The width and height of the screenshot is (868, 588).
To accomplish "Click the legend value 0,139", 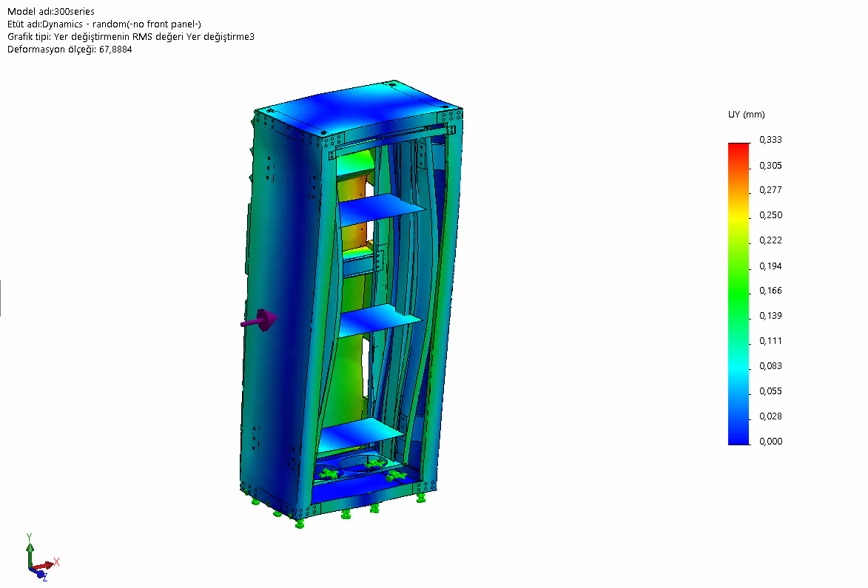I will point(770,316).
